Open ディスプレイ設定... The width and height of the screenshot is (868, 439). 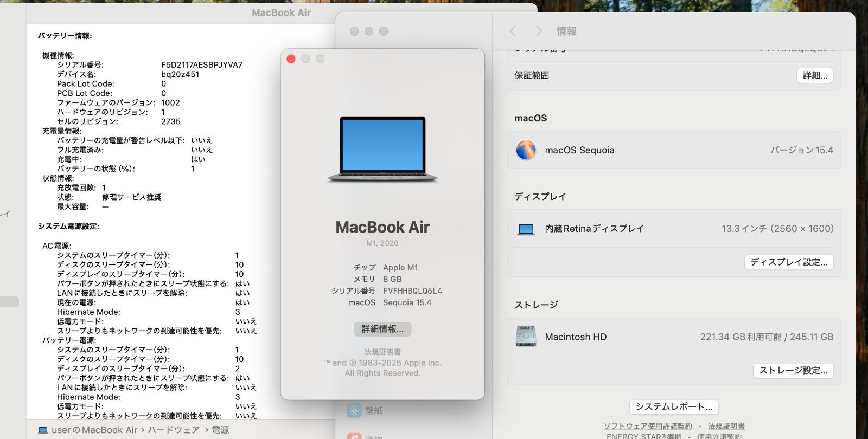click(x=789, y=262)
